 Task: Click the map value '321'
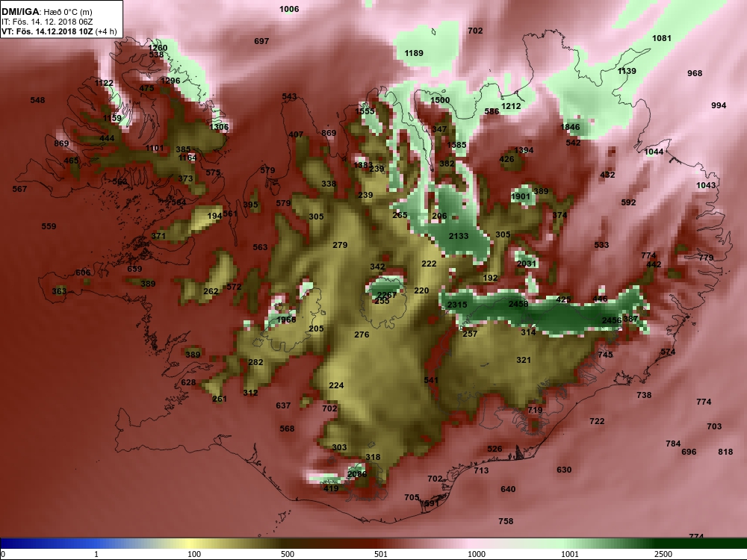click(x=524, y=361)
